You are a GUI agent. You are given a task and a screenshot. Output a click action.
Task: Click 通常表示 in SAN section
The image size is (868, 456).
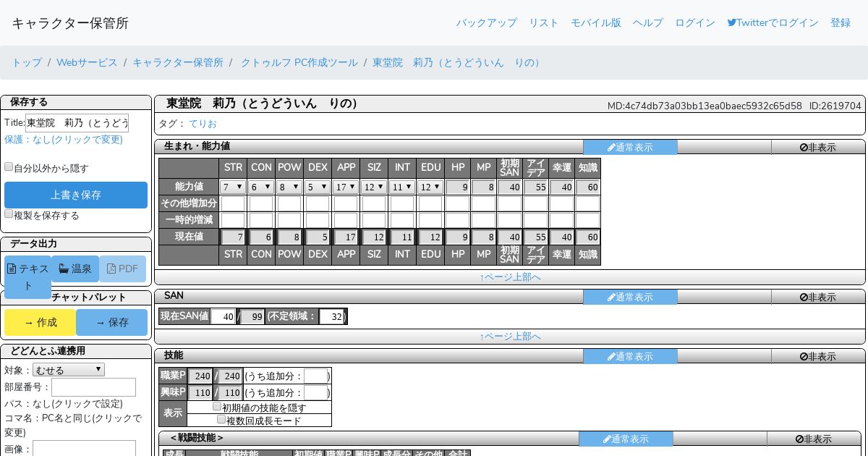tap(630, 297)
